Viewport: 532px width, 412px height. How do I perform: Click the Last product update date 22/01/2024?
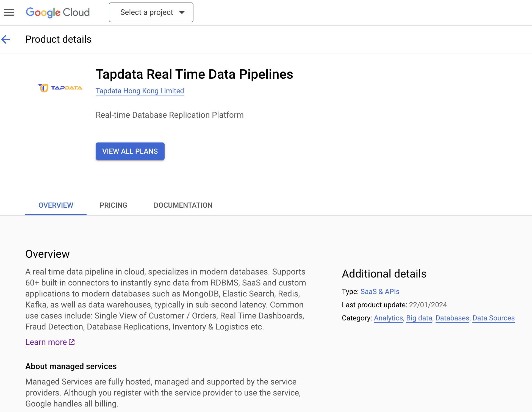(428, 305)
